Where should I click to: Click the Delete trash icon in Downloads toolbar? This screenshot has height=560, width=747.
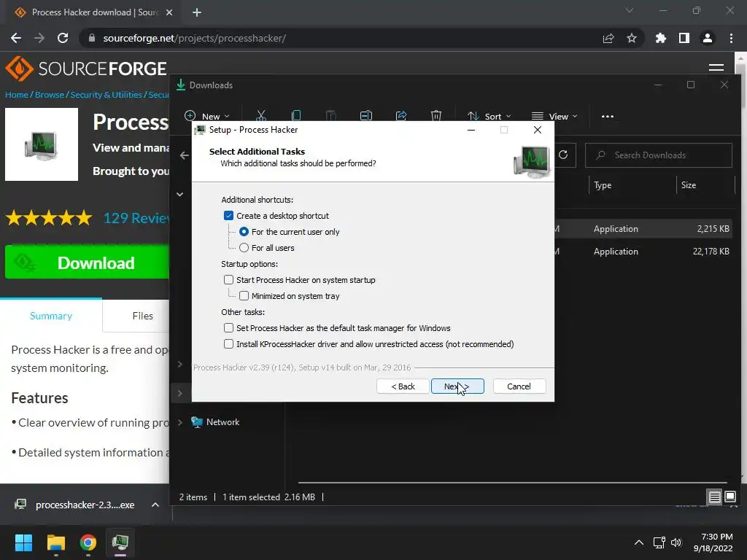(x=436, y=116)
